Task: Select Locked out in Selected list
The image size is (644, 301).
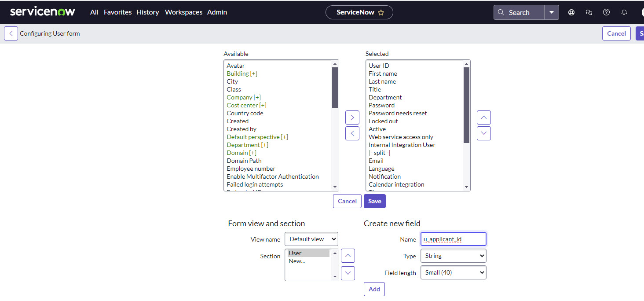Action: pyautogui.click(x=383, y=121)
